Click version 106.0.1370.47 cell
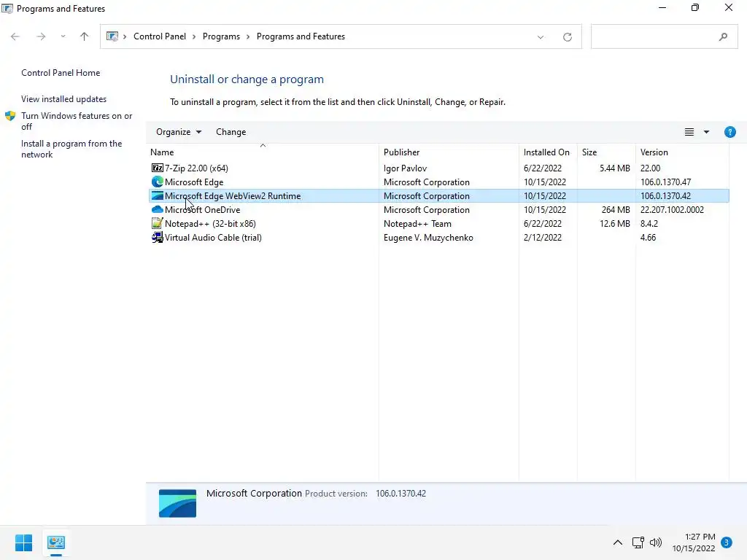 (x=665, y=182)
